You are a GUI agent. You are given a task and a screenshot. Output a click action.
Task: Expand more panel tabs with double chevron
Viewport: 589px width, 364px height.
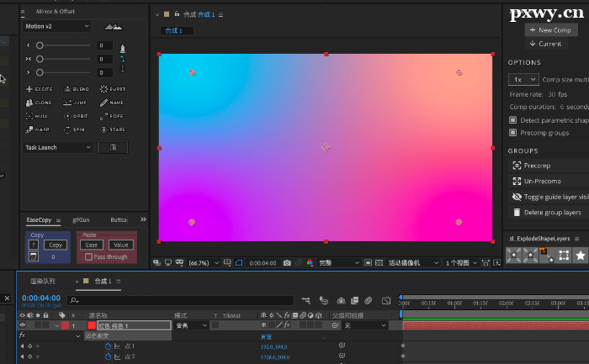click(143, 219)
